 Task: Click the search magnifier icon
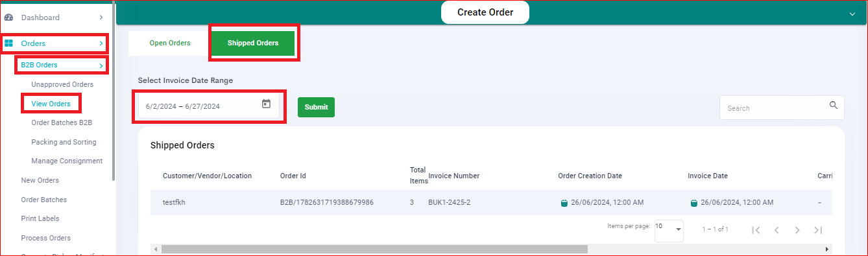(x=834, y=106)
